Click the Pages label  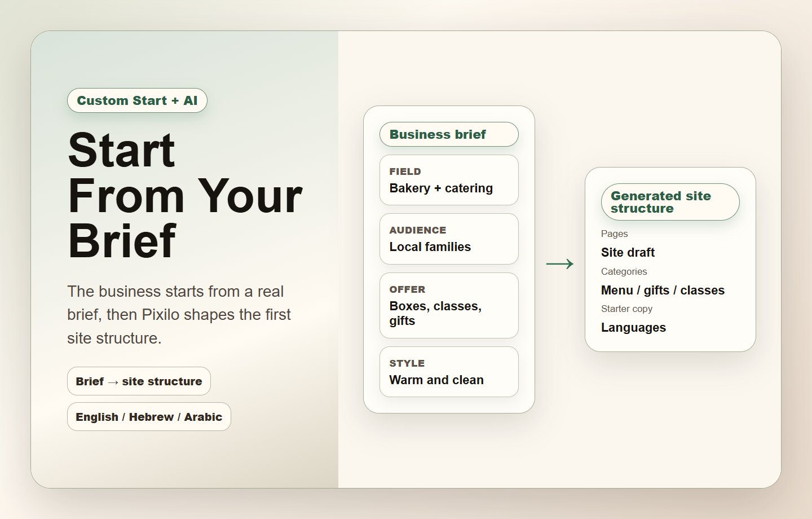click(x=614, y=234)
